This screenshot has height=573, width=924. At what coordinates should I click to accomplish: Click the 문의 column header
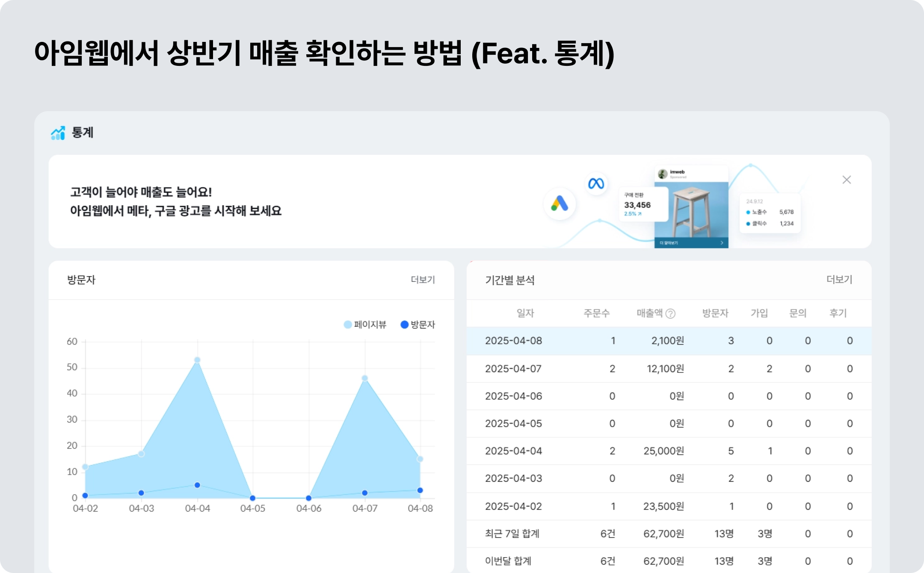click(797, 313)
